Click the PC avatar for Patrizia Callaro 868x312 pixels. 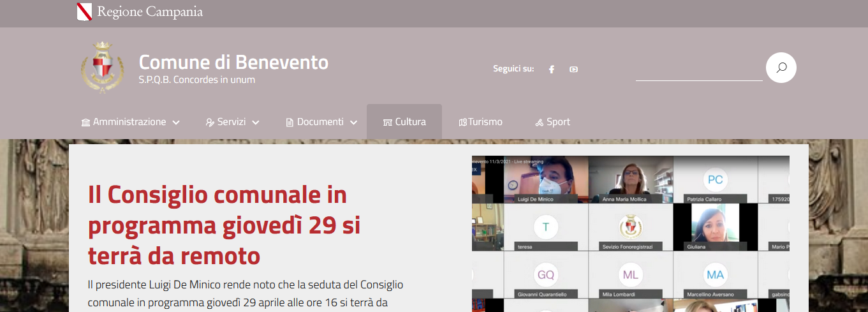(x=716, y=179)
